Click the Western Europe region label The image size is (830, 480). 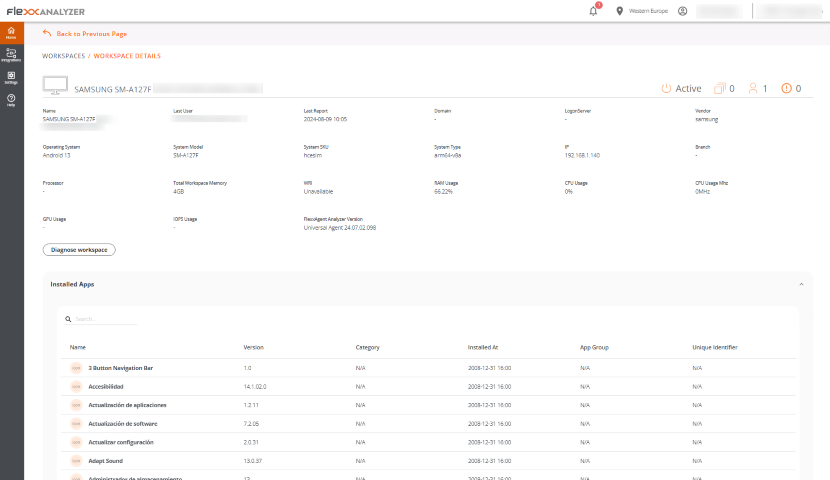[648, 11]
